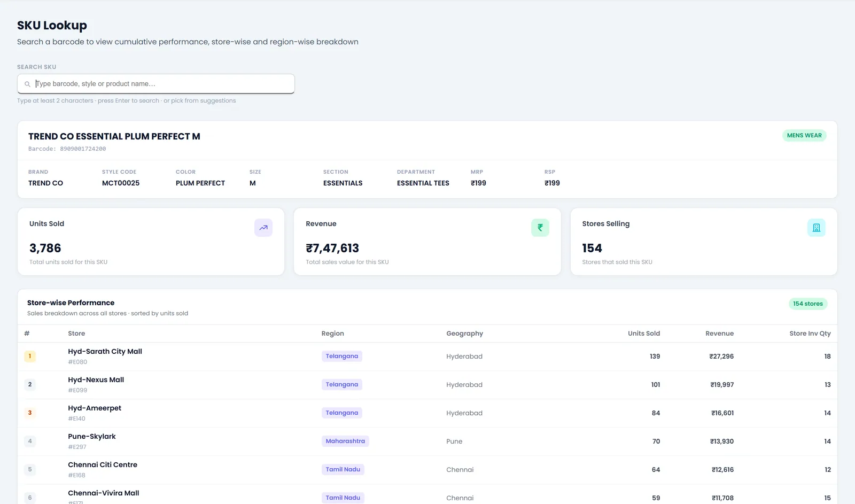The width and height of the screenshot is (855, 504).
Task: Open the Hyd-Sarath City Mall store row
Action: (428, 356)
